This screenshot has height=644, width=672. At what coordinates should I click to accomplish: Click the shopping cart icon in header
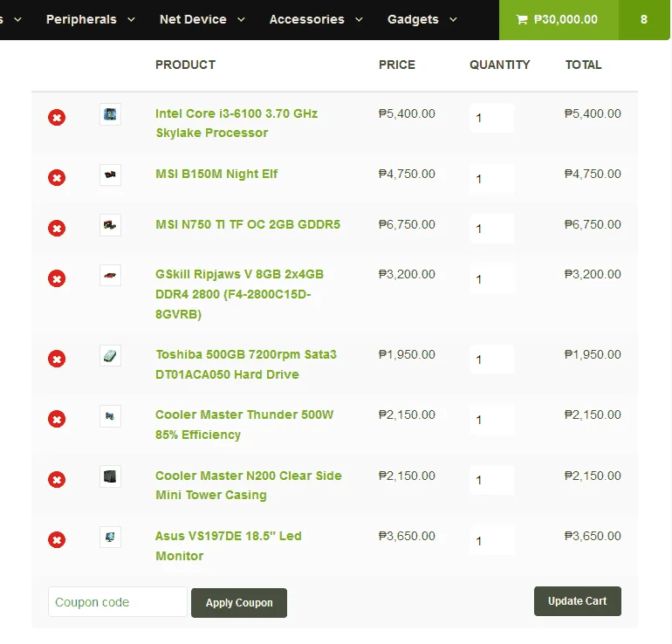point(522,20)
